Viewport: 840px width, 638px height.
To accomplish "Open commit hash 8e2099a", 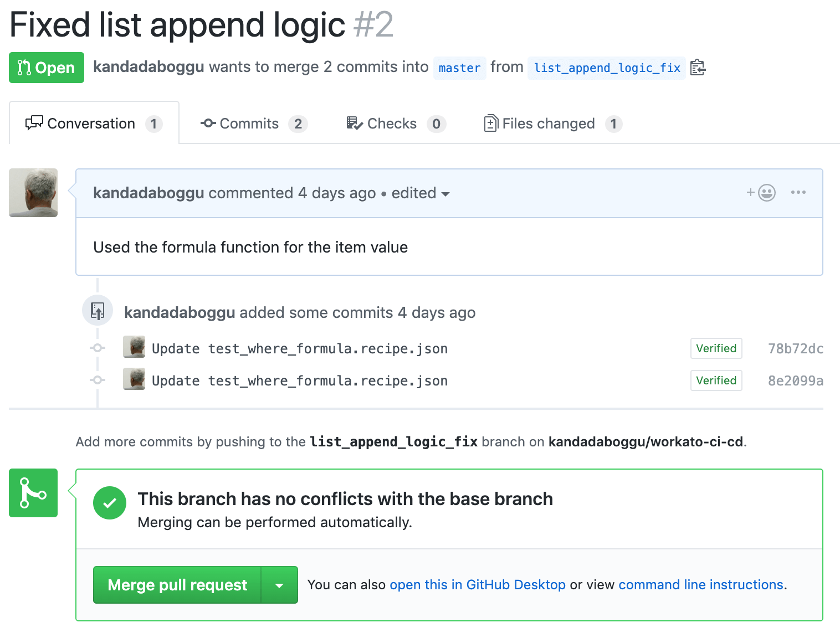I will [795, 380].
